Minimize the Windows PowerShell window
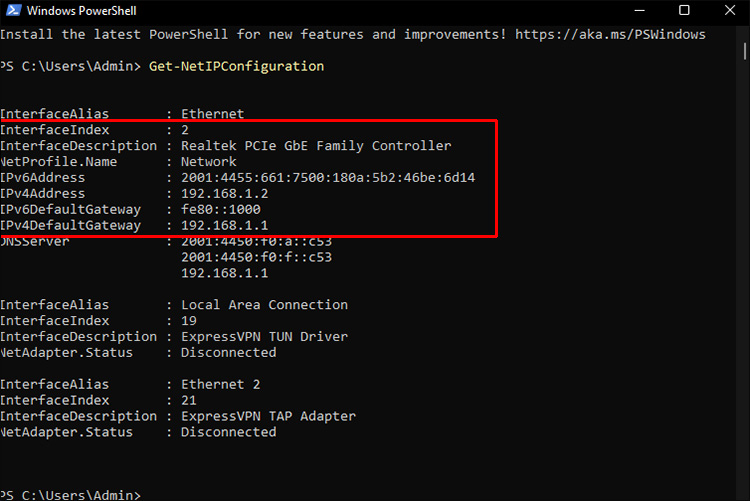 point(638,11)
